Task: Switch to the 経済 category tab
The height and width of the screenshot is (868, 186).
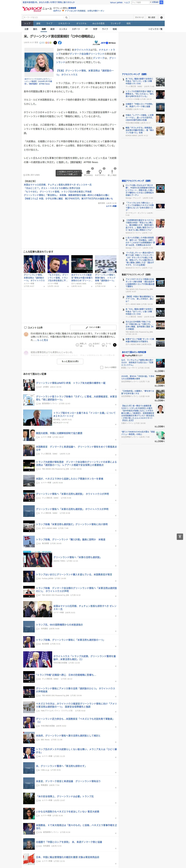Action: coord(52,29)
